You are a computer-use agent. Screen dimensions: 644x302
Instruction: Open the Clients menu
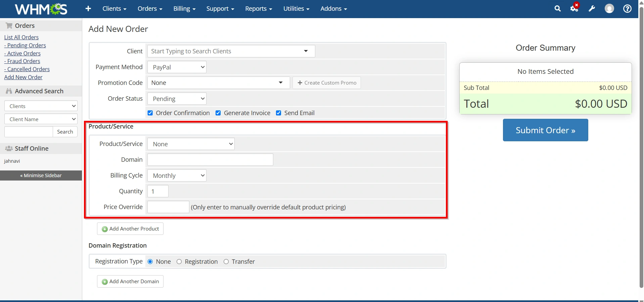pyautogui.click(x=114, y=9)
